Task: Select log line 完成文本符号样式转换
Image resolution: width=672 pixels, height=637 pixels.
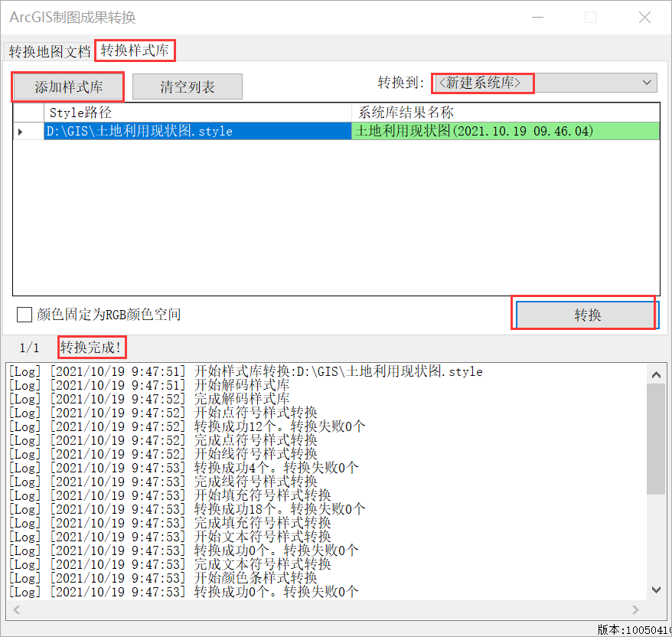Action: pyautogui.click(x=170, y=564)
